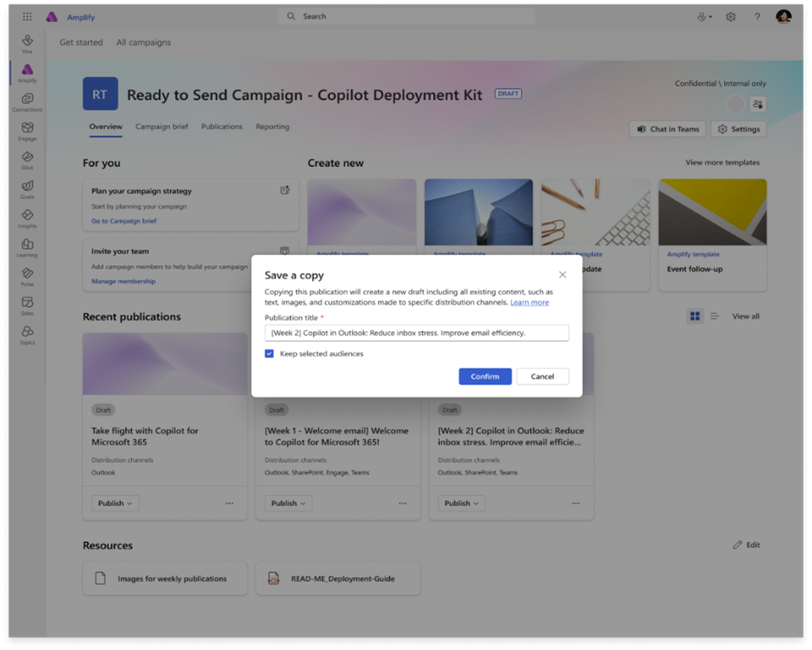812x650 pixels.
Task: Go to Get started tab
Action: [x=80, y=42]
